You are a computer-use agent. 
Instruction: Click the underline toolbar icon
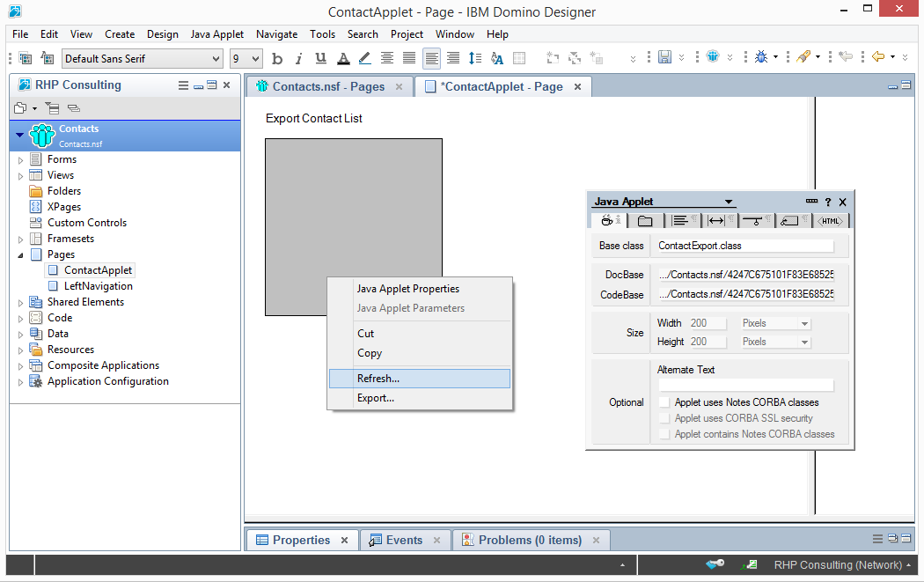(x=321, y=59)
